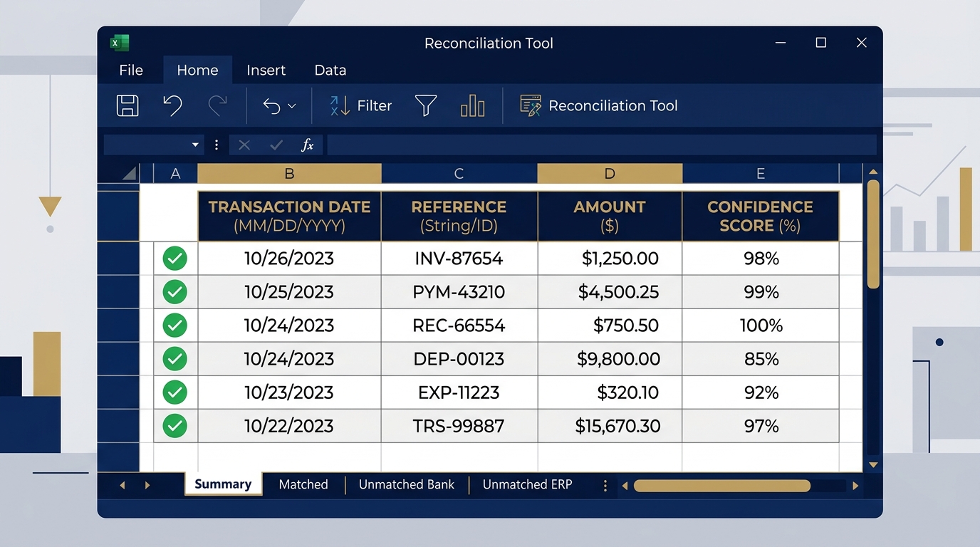Click the Excel app icon in title bar
This screenshot has height=547, width=980.
(x=119, y=43)
